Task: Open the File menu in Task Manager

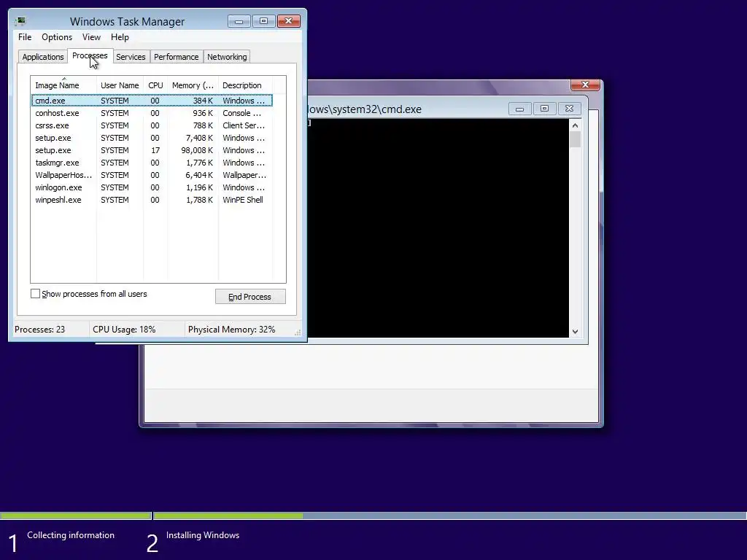Action: (25, 37)
